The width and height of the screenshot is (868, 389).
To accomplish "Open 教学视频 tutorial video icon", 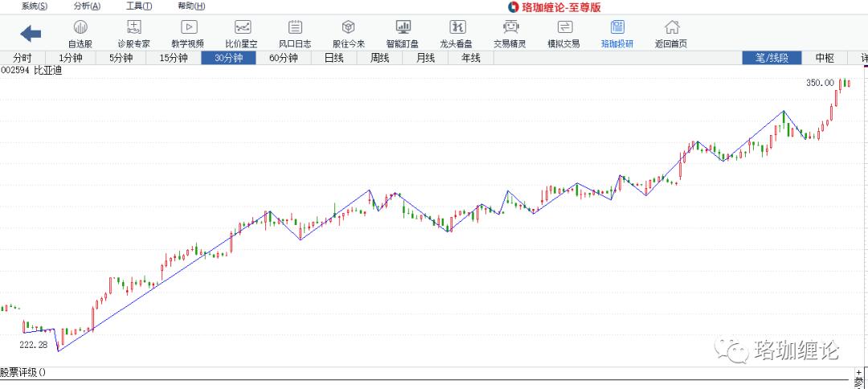I will (x=188, y=27).
